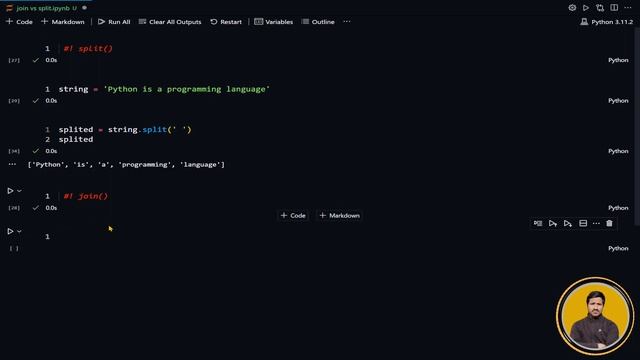Click the execution success checkmark of the splited cell

36,151
